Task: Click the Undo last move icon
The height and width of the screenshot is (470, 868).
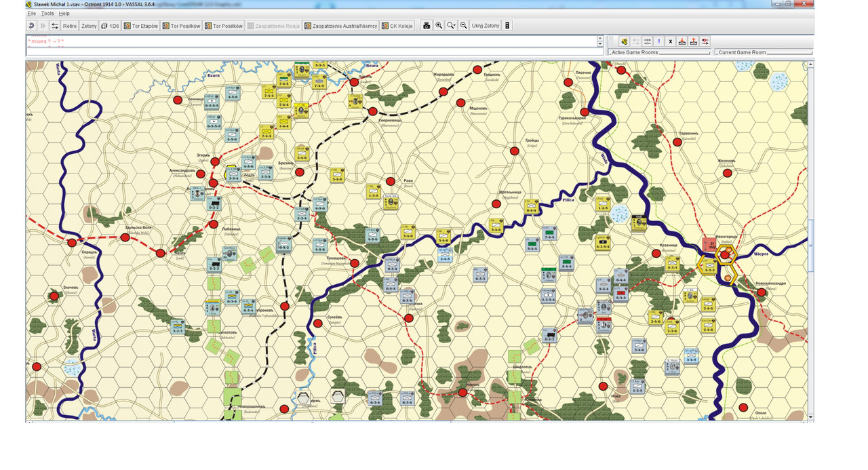Action: click(x=31, y=26)
